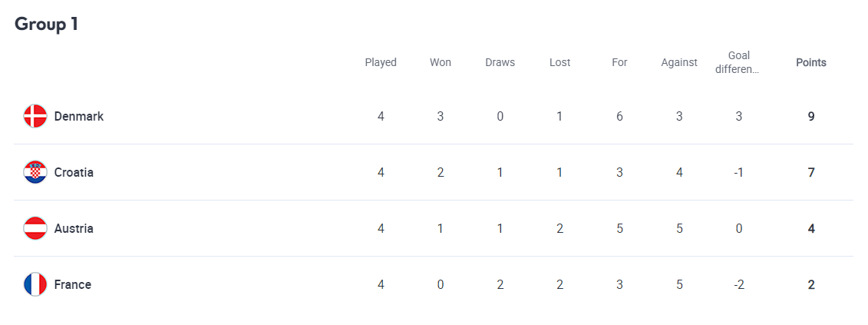Click France's points total of 2

point(811,285)
